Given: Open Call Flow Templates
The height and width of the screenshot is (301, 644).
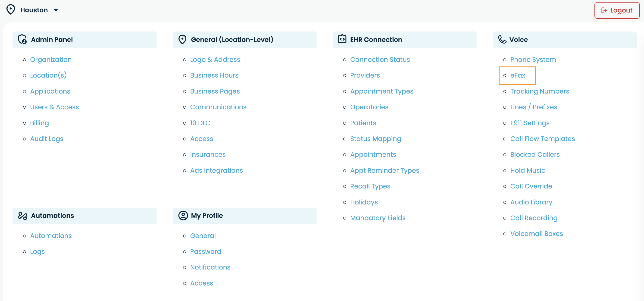Looking at the screenshot, I should pos(543,139).
